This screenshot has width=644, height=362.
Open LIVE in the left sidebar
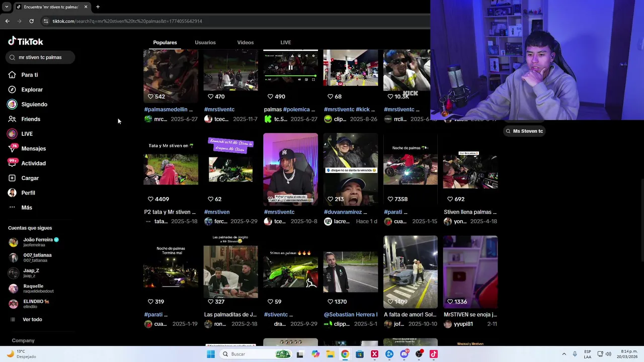click(20, 134)
